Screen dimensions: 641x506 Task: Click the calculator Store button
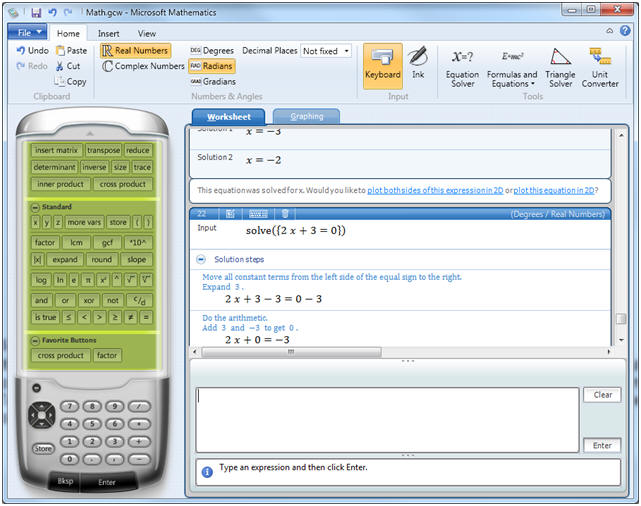43,449
